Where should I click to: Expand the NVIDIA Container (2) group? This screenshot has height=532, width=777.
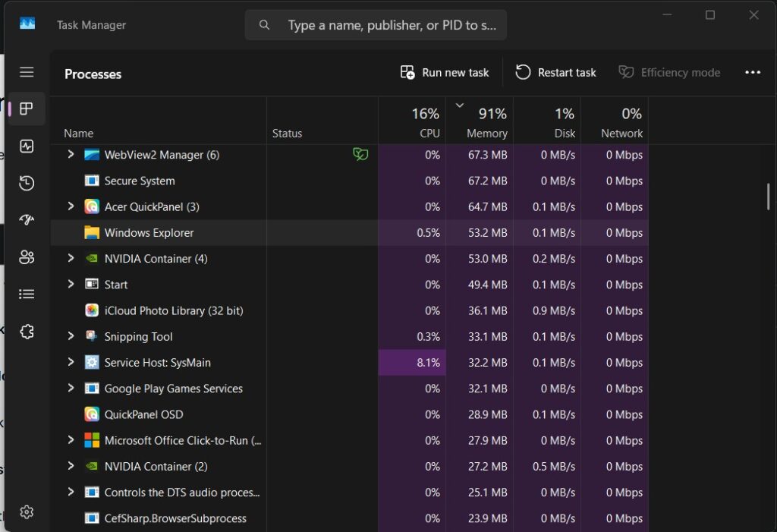71,466
